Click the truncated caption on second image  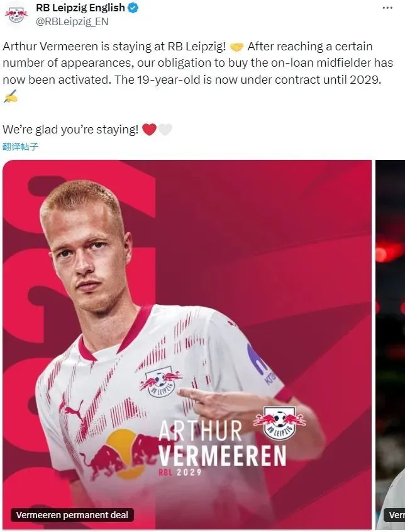click(394, 515)
